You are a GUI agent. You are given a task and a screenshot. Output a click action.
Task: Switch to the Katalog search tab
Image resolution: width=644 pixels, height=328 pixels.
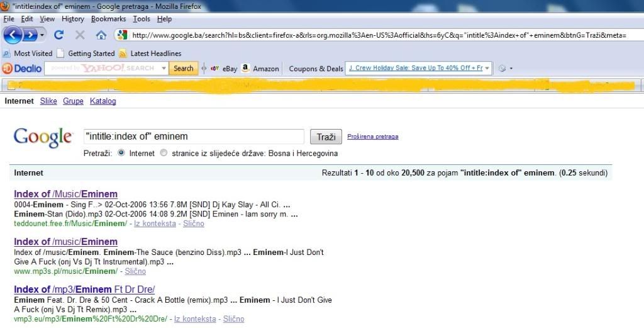[x=103, y=101]
